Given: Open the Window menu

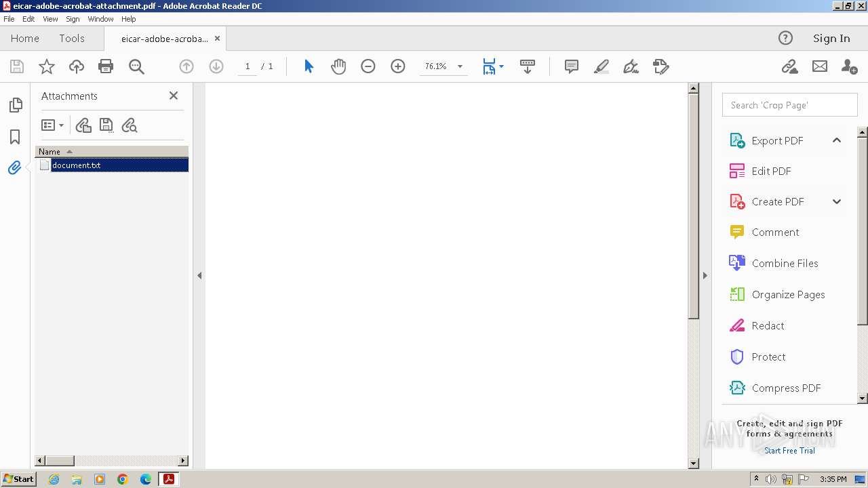Looking at the screenshot, I should 100,19.
